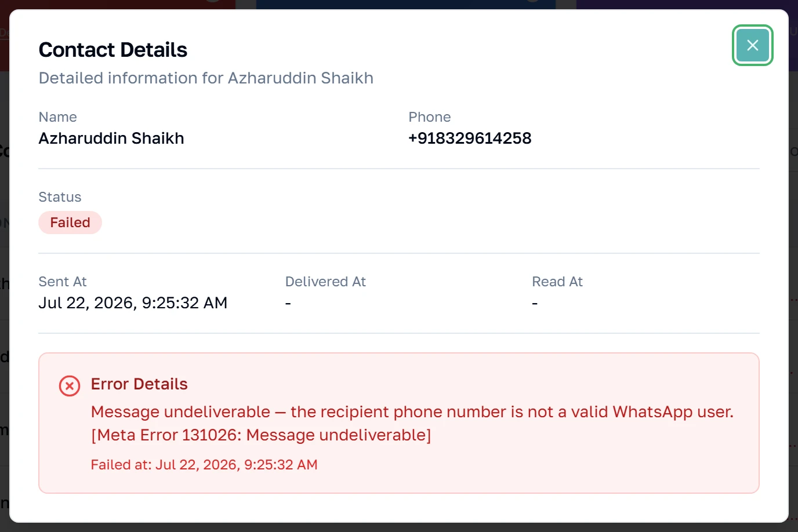Click the Error Details heading
The image size is (798, 532).
point(139,384)
